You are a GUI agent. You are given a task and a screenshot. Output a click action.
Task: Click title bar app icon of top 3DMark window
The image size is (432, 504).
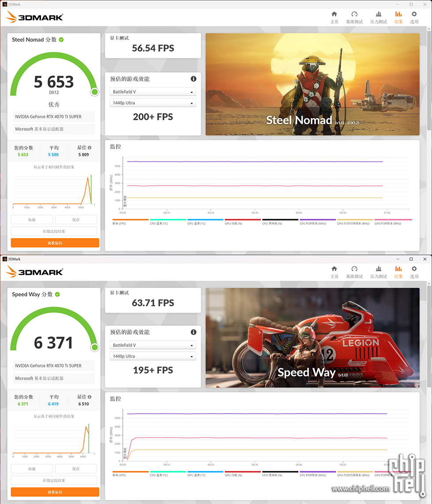click(4, 4)
